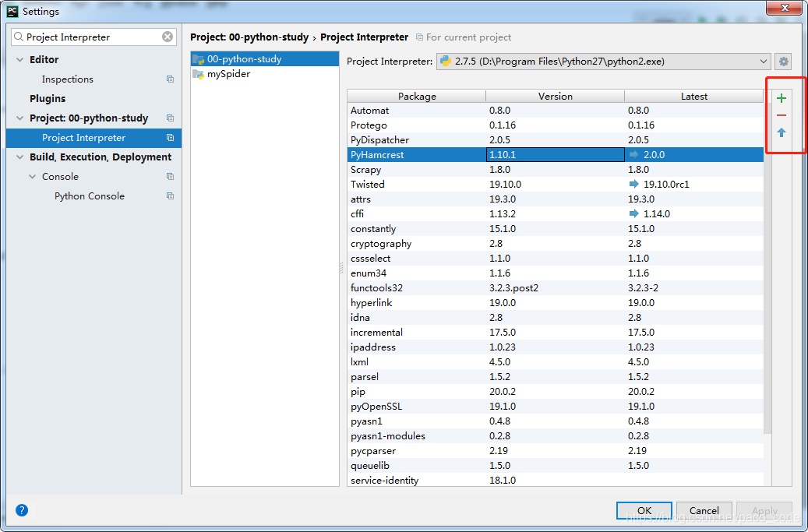The image size is (808, 532).
Task: Select the functools32 package row
Action: [x=555, y=288]
